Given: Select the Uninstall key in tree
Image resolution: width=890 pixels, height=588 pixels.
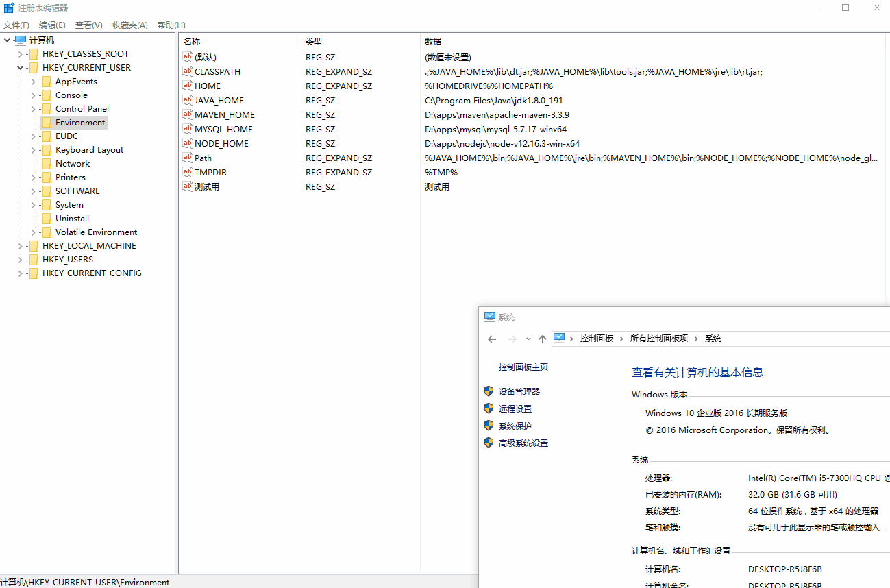Looking at the screenshot, I should point(72,219).
